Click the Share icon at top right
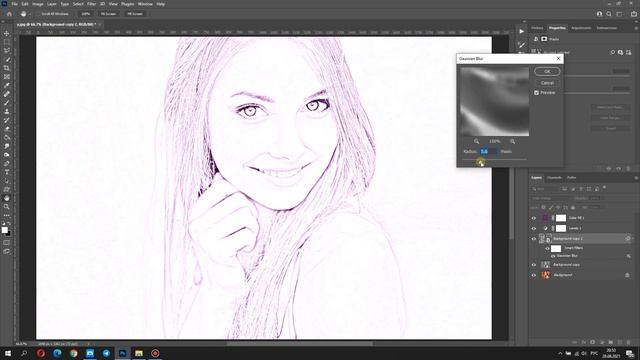The width and height of the screenshot is (640, 360). click(x=633, y=14)
